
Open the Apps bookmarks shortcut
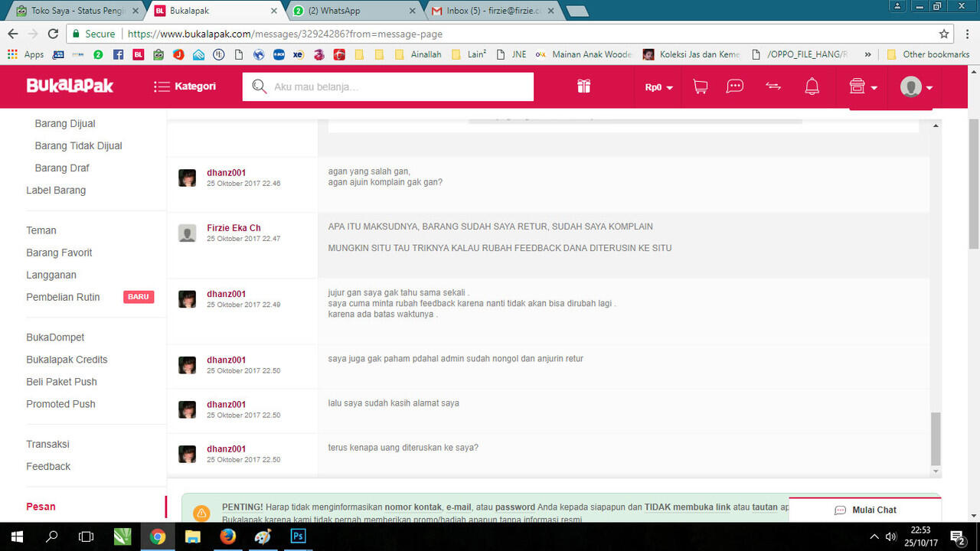pyautogui.click(x=26, y=54)
